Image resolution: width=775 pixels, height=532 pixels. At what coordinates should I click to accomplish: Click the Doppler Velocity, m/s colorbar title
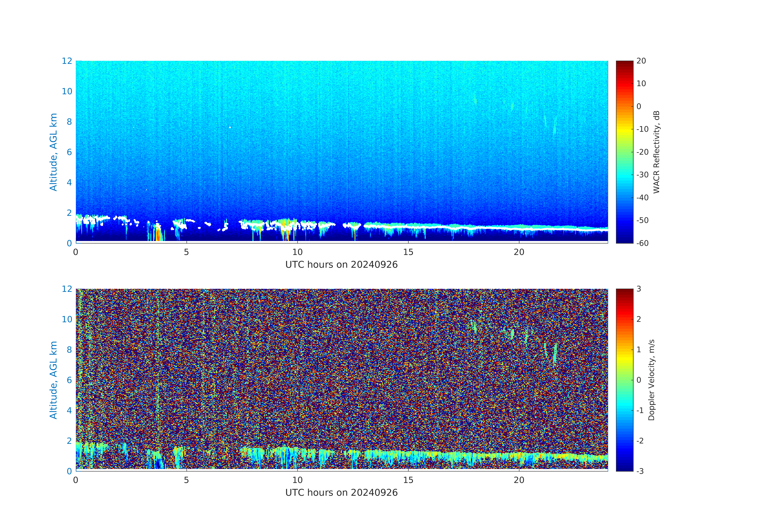[x=651, y=380]
